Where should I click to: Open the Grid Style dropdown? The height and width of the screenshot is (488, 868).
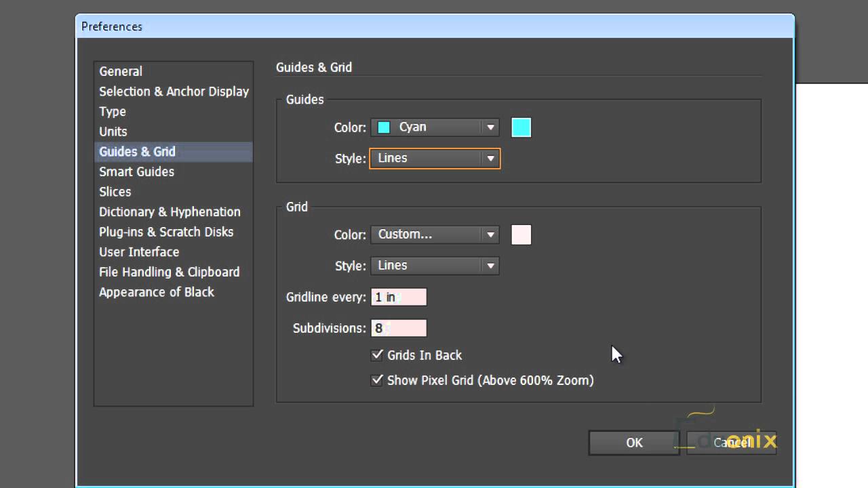435,266
